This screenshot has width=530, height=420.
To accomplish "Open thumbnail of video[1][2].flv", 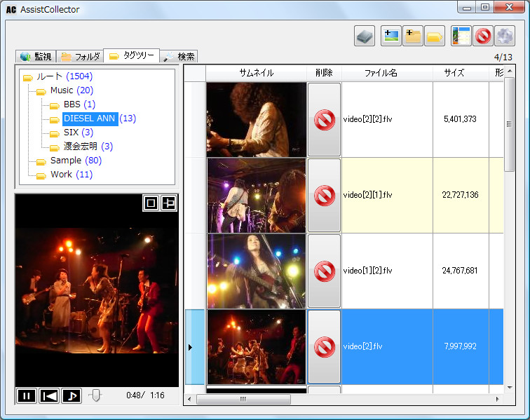I will coord(256,271).
